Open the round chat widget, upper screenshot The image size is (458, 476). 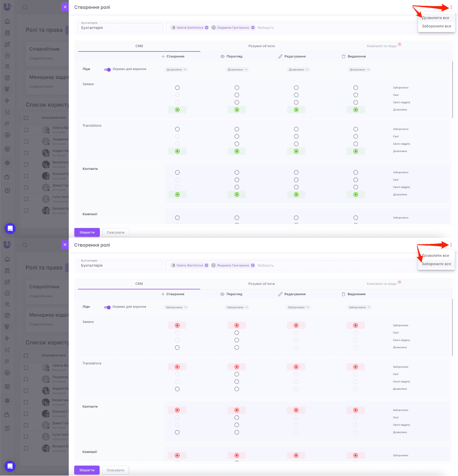point(10,228)
